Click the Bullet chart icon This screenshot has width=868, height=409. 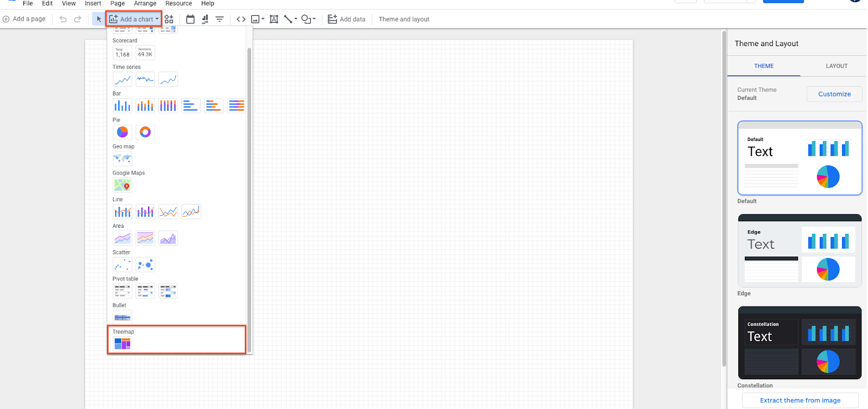pos(123,317)
